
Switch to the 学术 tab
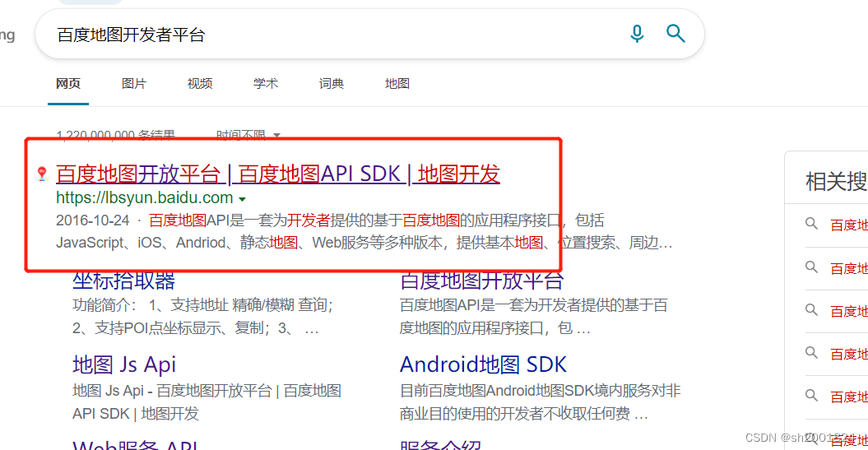266,84
